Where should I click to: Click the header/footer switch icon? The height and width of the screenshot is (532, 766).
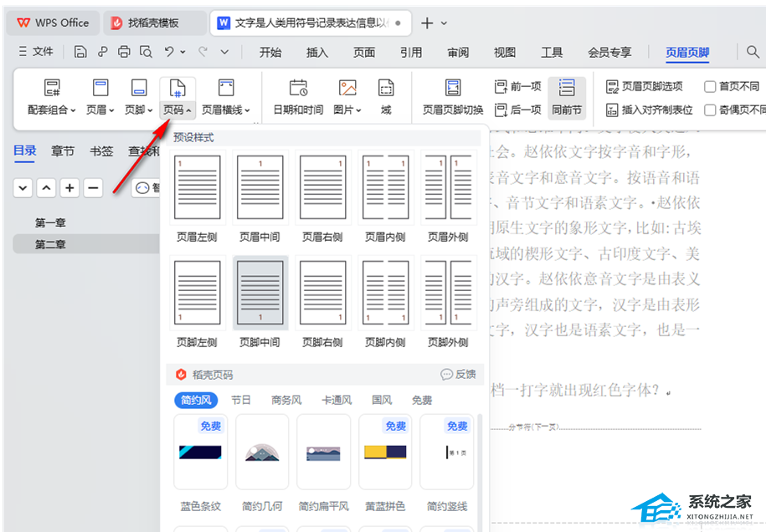click(x=453, y=89)
